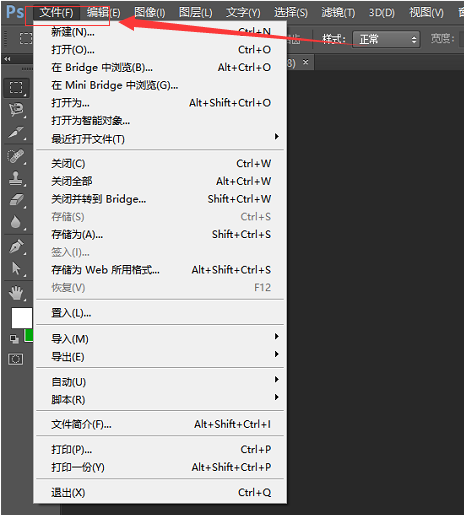The image size is (464, 515).
Task: Toggle Quick Mask mode icon
Action: point(16,359)
